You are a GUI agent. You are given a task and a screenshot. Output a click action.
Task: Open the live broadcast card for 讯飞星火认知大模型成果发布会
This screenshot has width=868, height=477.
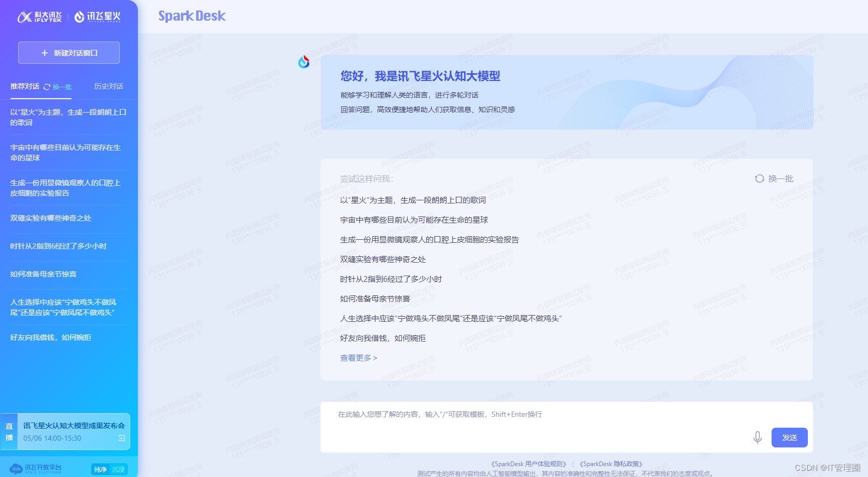coord(65,432)
